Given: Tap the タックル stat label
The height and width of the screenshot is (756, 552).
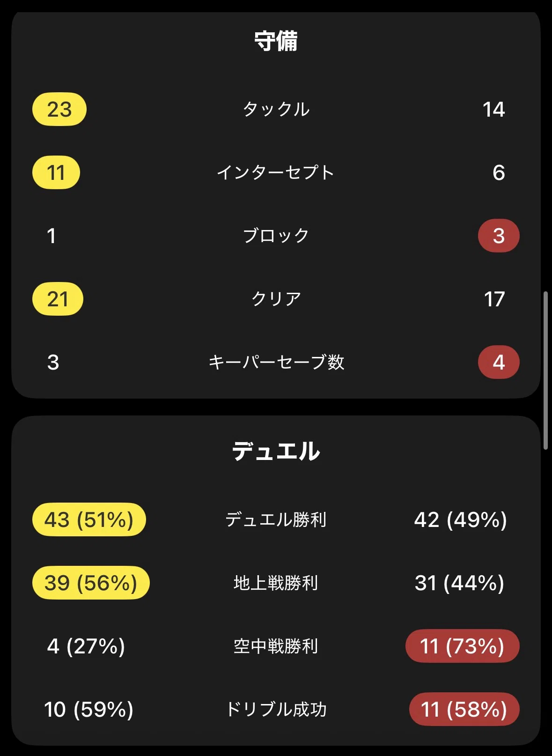Looking at the screenshot, I should click(x=276, y=109).
